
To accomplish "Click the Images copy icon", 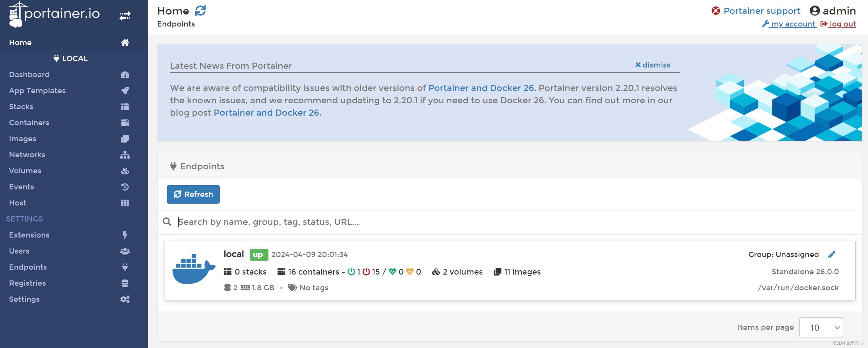I will click(x=125, y=139).
